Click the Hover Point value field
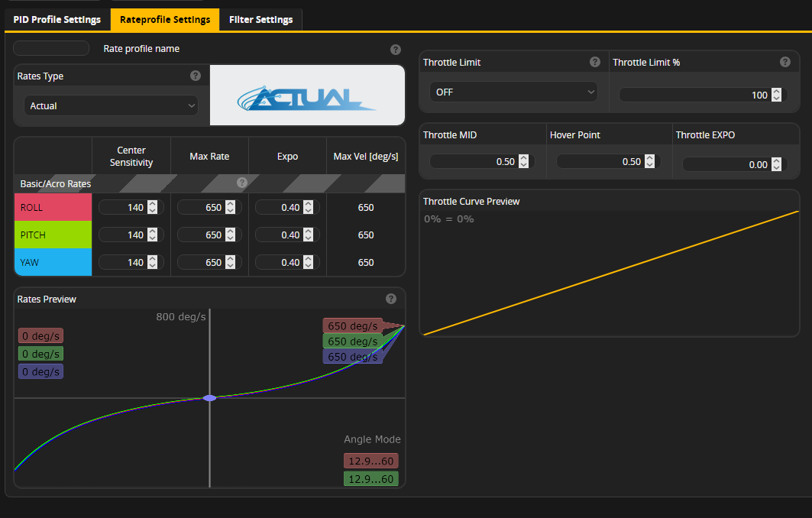The height and width of the screenshot is (518, 812). [x=600, y=161]
